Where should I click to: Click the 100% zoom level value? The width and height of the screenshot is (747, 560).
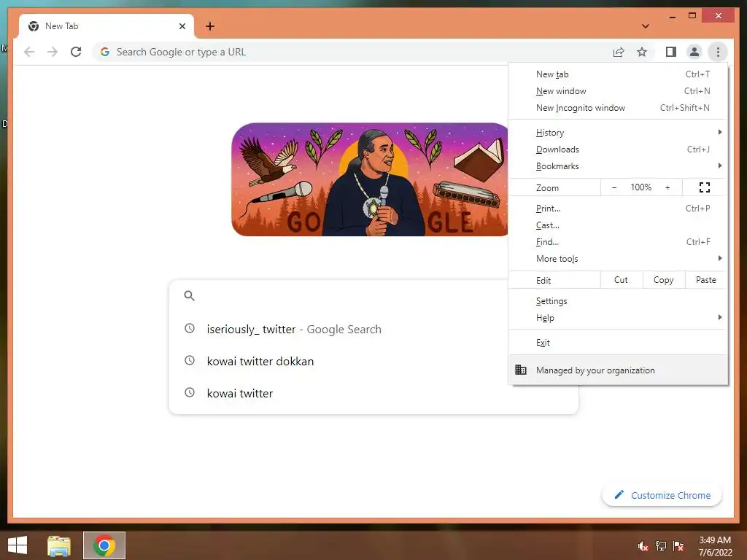[x=640, y=187]
